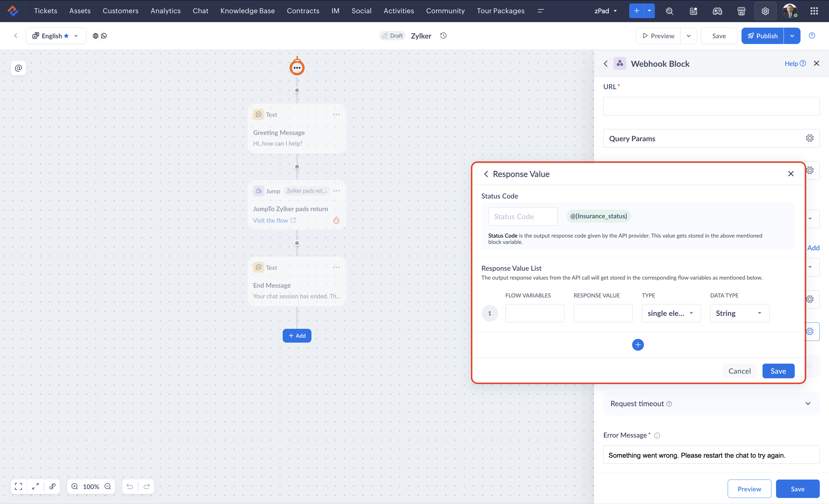Open the Tour Packages tab
The height and width of the screenshot is (504, 829).
pos(501,11)
